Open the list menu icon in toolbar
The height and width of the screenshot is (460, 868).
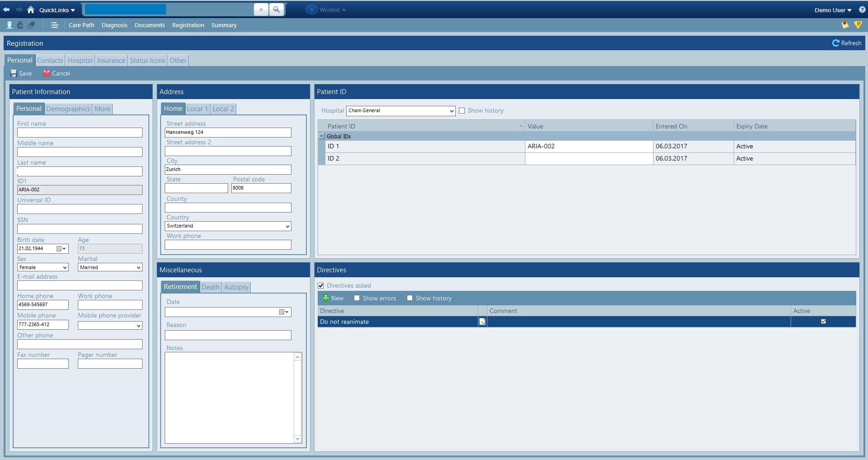54,25
